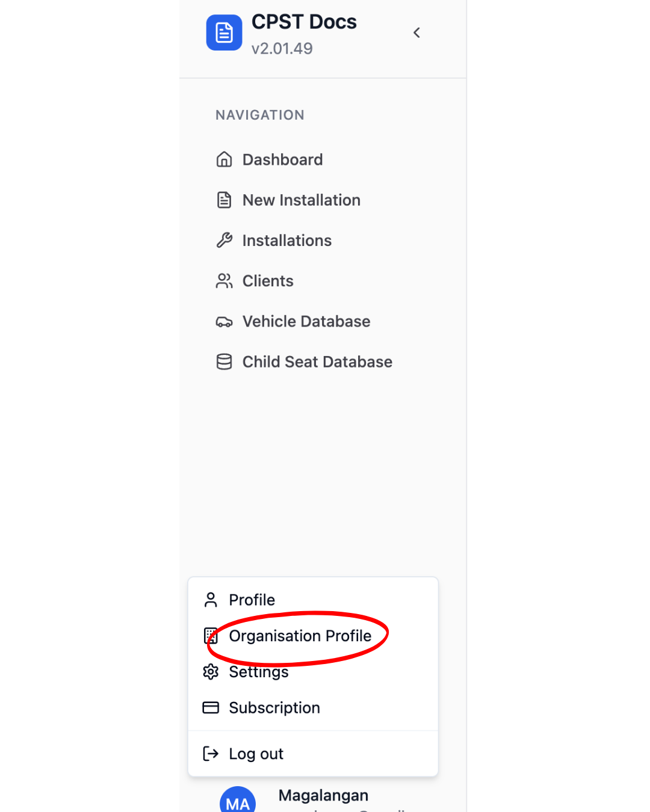Select Organisation Profile from the popup menu
Viewport: 650px width, 812px height.
[x=300, y=636]
